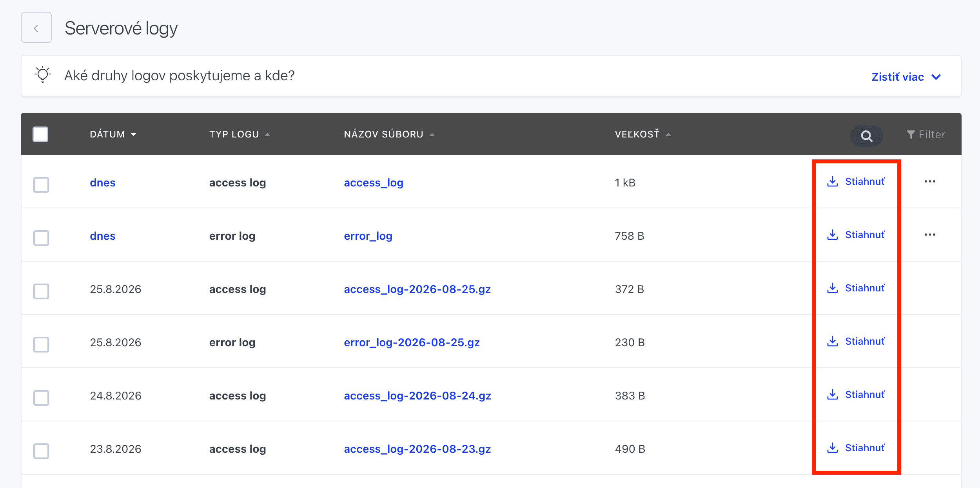This screenshot has width=980, height=488.
Task: Click the 'dnes' date of access_log row
Action: tap(102, 183)
